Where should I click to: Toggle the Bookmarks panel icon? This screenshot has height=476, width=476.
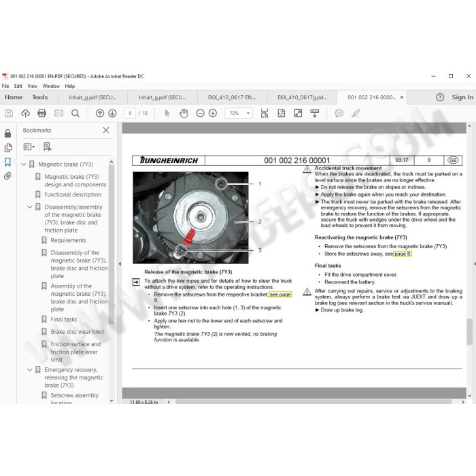(8, 162)
